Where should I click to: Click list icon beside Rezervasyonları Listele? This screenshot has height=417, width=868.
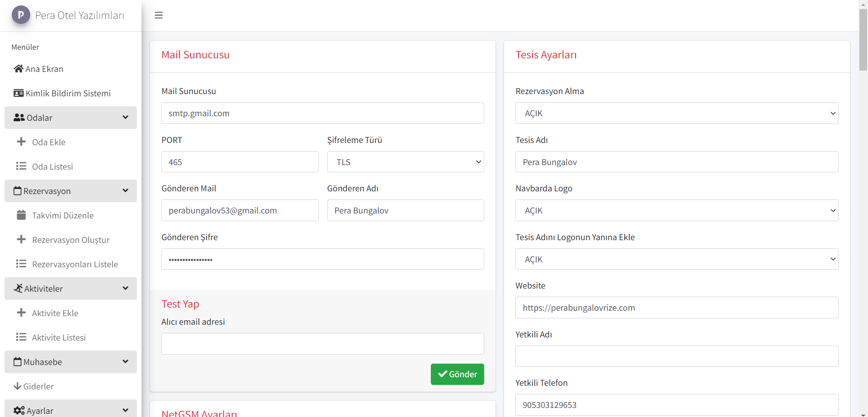pyautogui.click(x=21, y=264)
